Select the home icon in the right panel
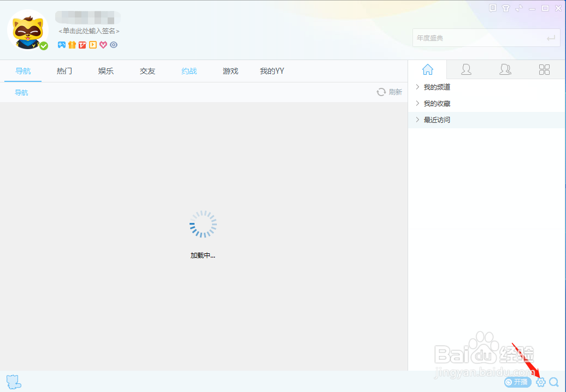The width and height of the screenshot is (566, 392). 428,69
